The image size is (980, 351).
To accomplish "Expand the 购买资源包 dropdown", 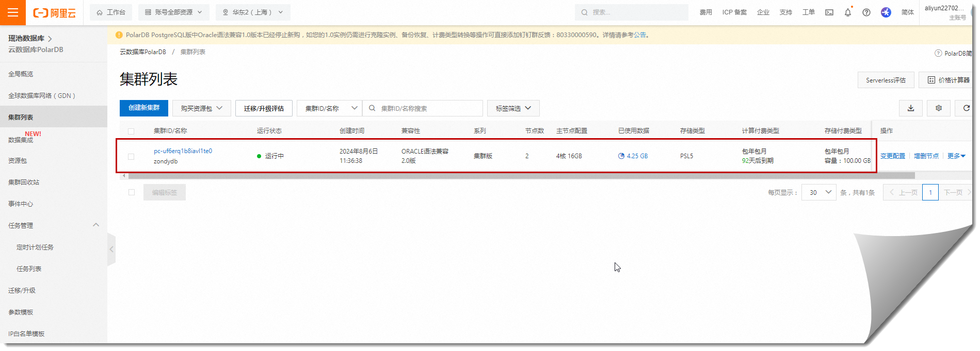I will click(201, 108).
